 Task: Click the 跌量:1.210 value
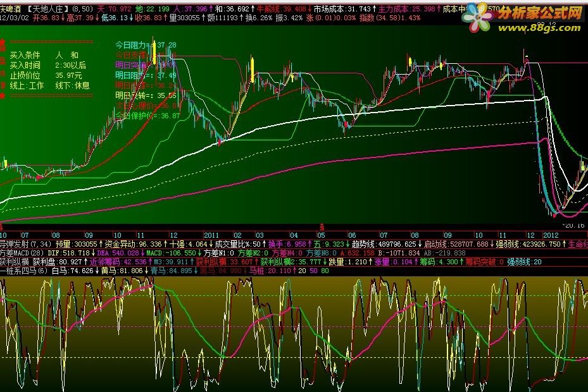[x=349, y=262]
